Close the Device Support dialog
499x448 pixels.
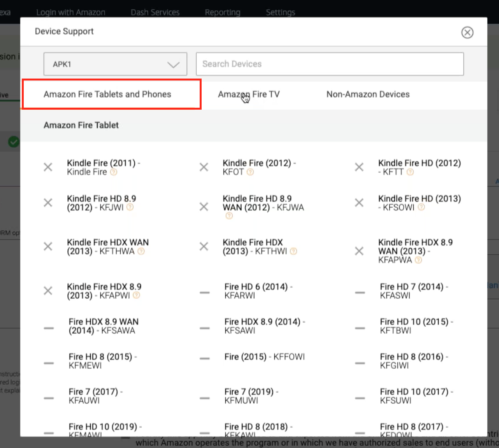[x=467, y=32]
